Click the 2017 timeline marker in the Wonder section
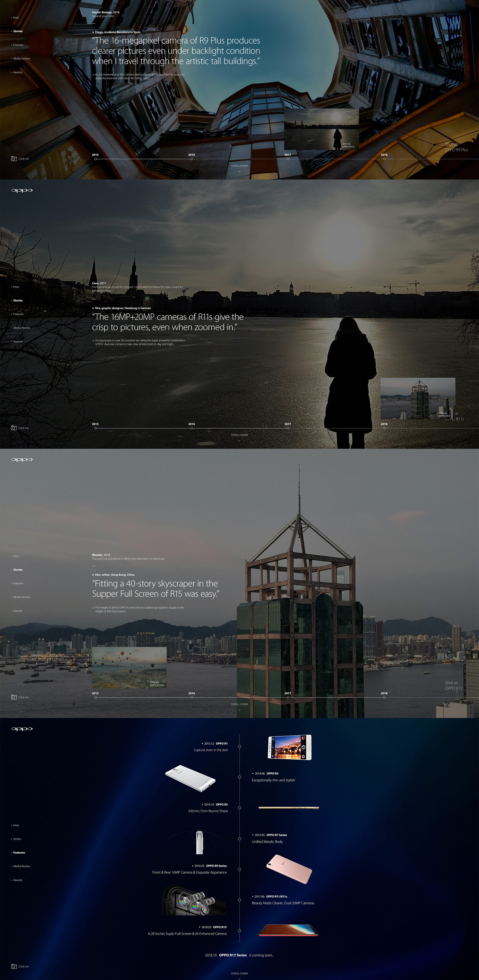479x980 pixels. pyautogui.click(x=288, y=697)
